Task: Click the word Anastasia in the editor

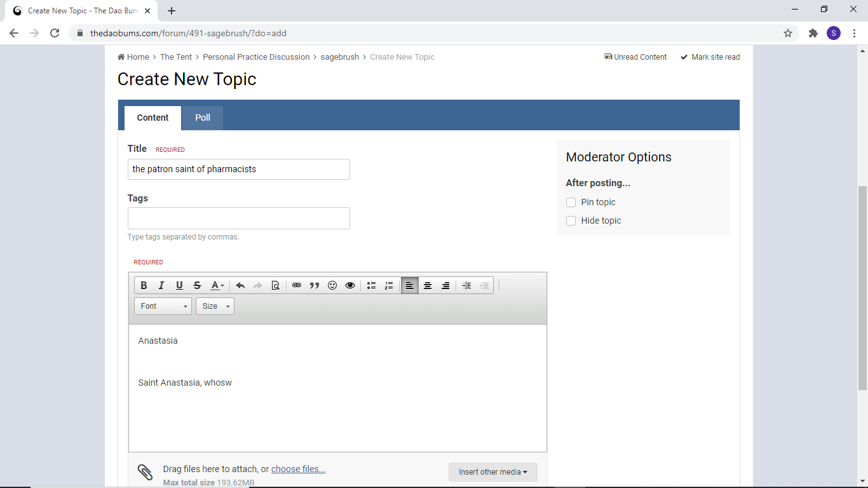Action: coord(158,341)
